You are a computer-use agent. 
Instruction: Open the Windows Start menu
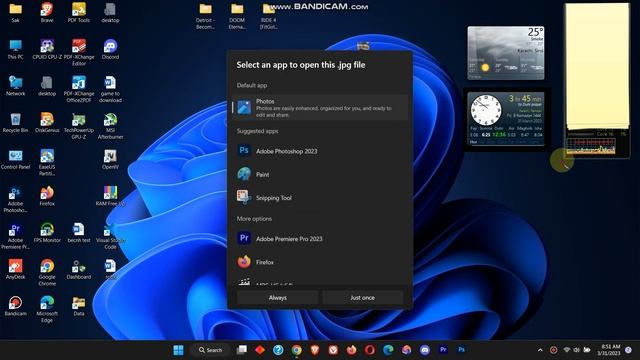178,350
